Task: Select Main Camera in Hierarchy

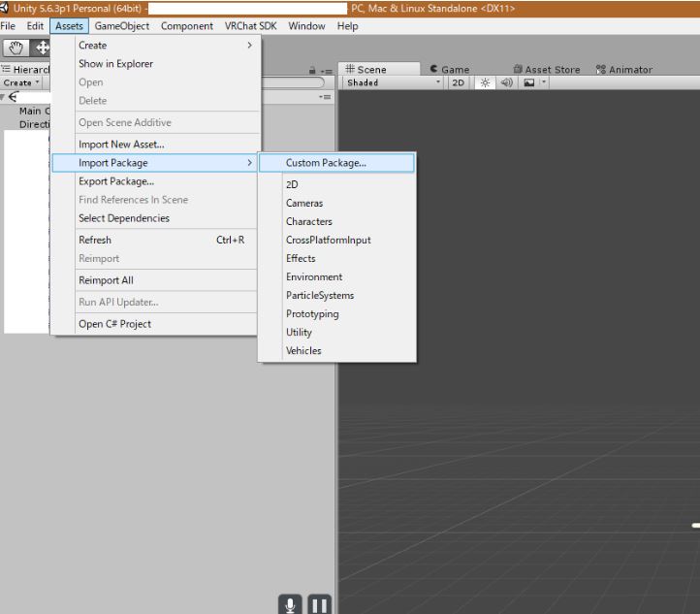Action: click(x=34, y=111)
